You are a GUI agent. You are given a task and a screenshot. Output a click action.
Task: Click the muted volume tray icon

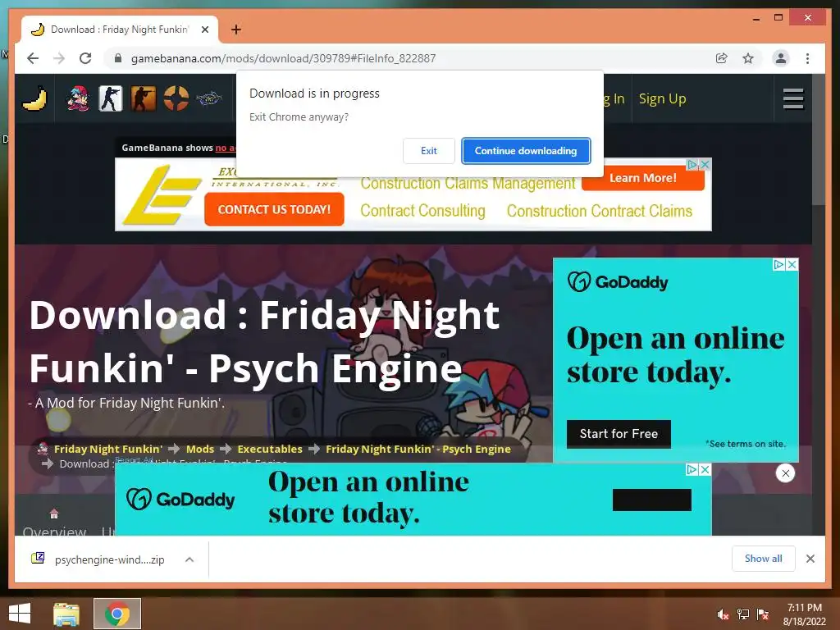tap(723, 614)
